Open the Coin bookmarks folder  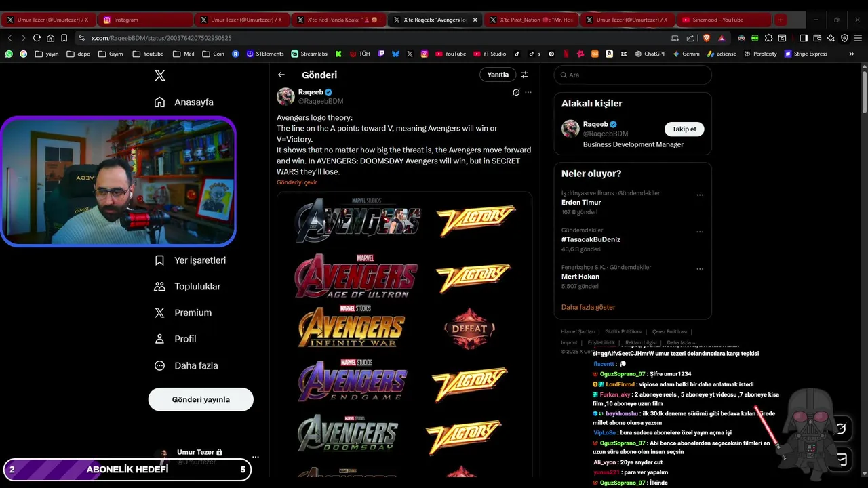tap(213, 54)
